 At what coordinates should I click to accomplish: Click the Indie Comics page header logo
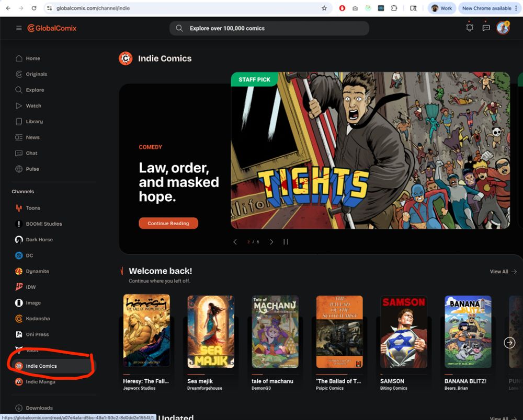coord(126,59)
